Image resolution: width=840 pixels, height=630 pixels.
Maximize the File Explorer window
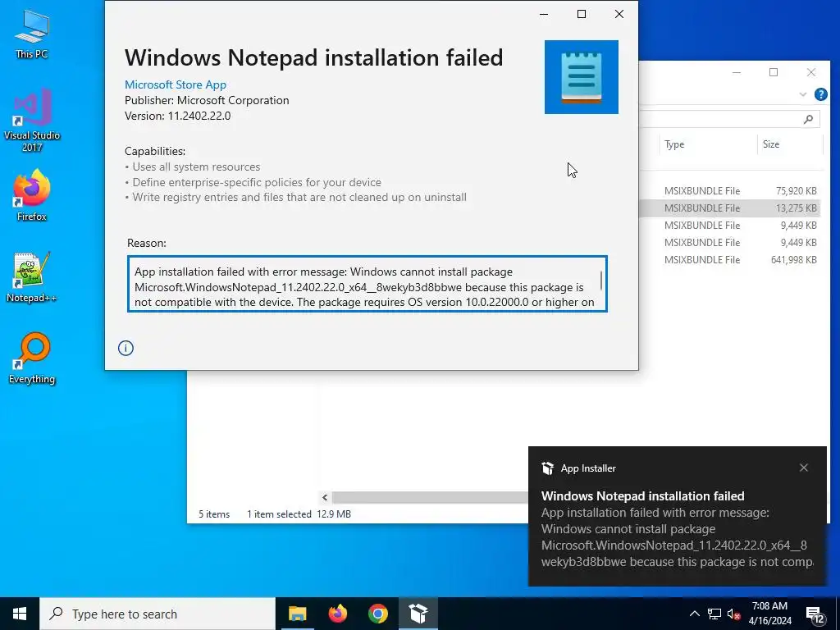[774, 72]
